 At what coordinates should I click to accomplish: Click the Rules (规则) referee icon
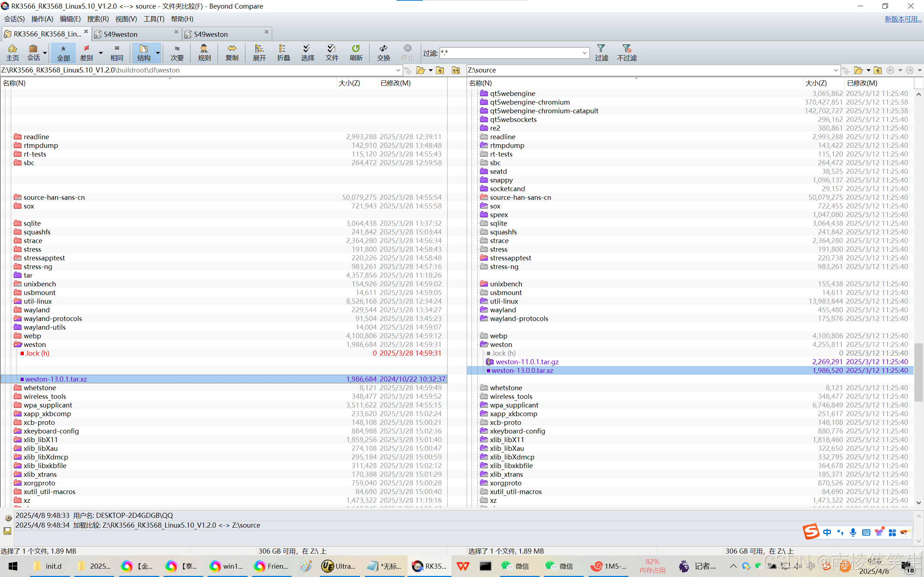pos(204,52)
